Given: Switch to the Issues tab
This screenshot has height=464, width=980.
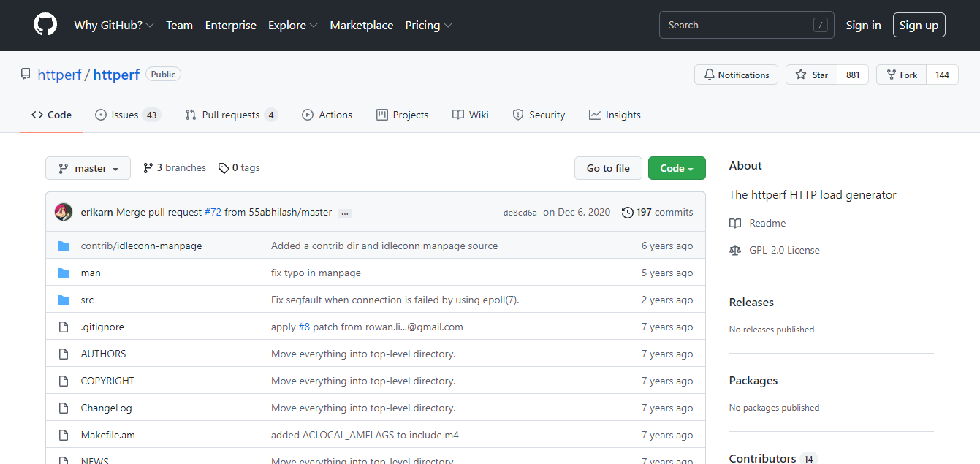Looking at the screenshot, I should click(128, 115).
